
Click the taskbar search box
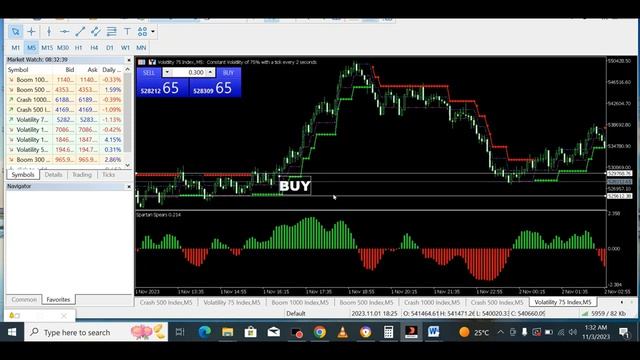coord(96,332)
